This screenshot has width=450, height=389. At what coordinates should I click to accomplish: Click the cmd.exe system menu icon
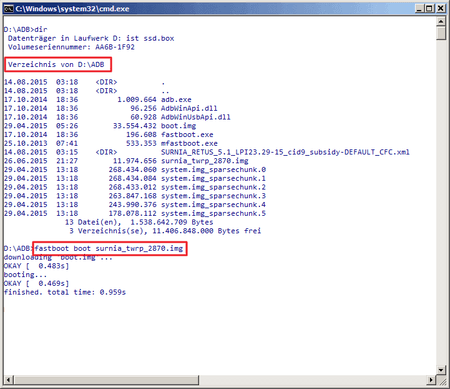click(x=9, y=8)
